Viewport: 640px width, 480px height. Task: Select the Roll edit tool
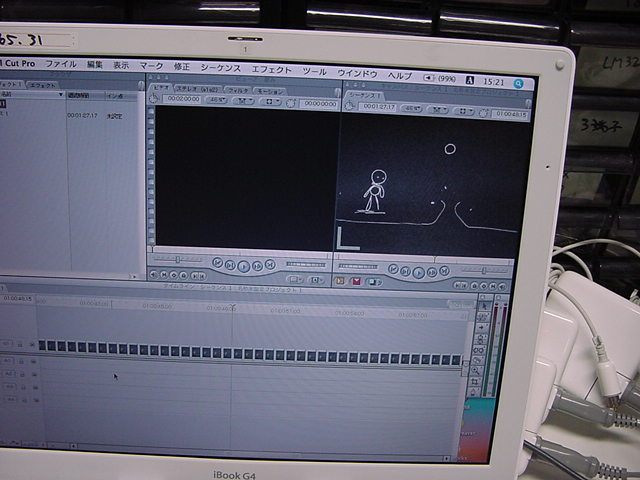pyautogui.click(x=481, y=338)
